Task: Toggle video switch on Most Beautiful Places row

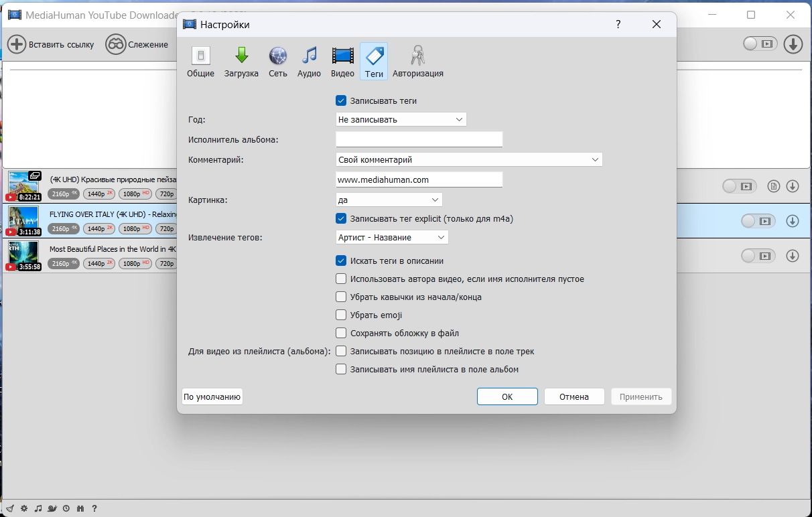Action: 758,256
